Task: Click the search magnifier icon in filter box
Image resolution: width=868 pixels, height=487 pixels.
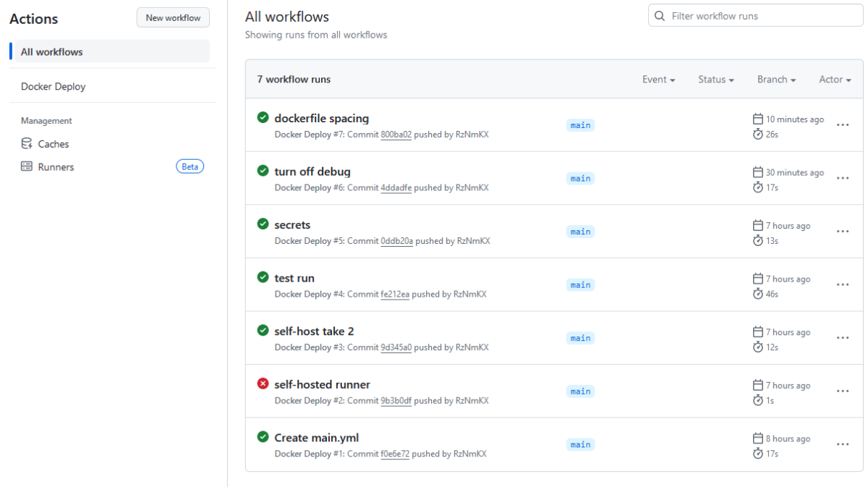Action: click(x=659, y=16)
